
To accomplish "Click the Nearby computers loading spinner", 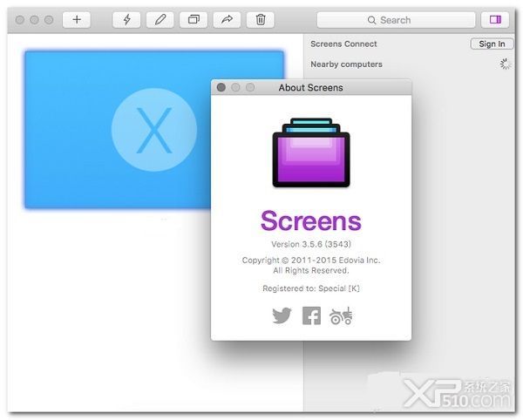I will coord(506,64).
